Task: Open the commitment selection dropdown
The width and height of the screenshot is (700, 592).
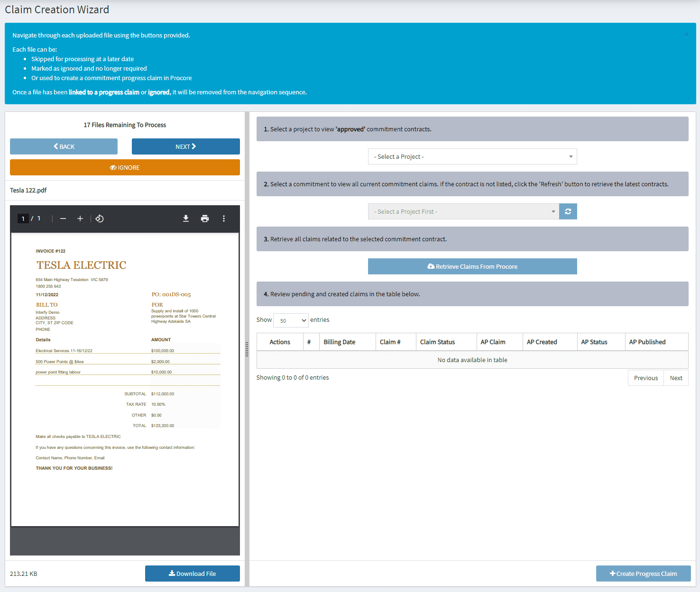Action: click(x=463, y=211)
